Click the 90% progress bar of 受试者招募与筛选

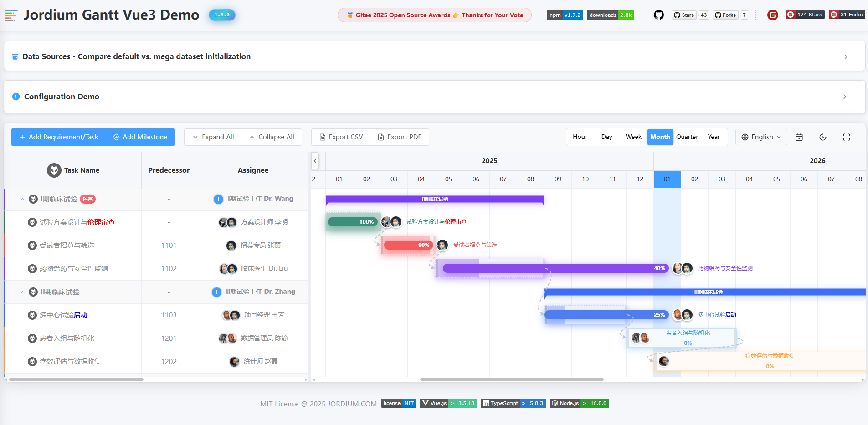pos(409,245)
